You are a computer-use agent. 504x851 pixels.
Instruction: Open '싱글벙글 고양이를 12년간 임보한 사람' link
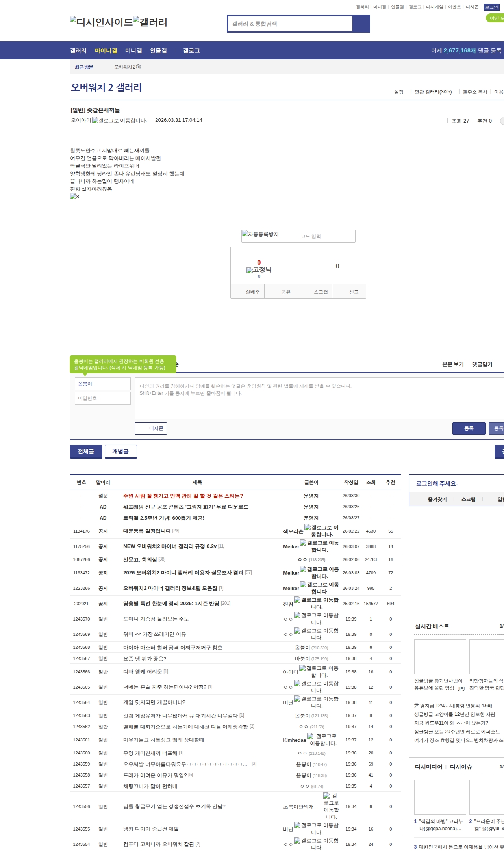click(455, 714)
